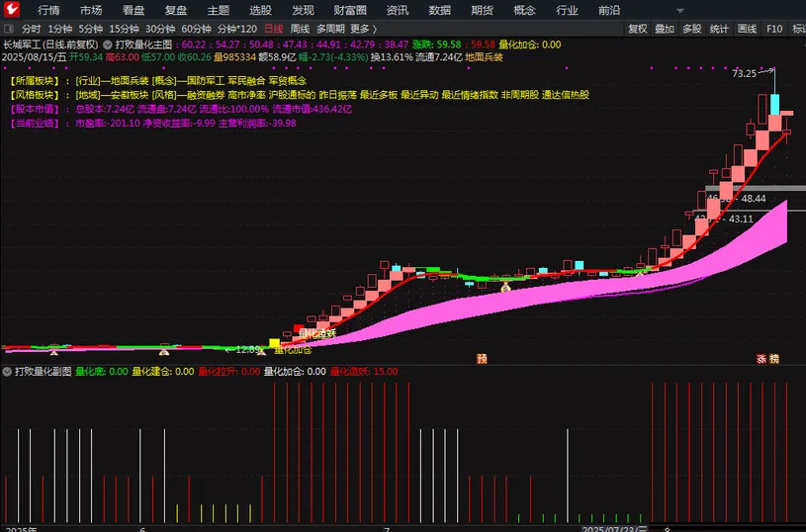
Task: Open the 主题 menu
Action: click(x=219, y=10)
